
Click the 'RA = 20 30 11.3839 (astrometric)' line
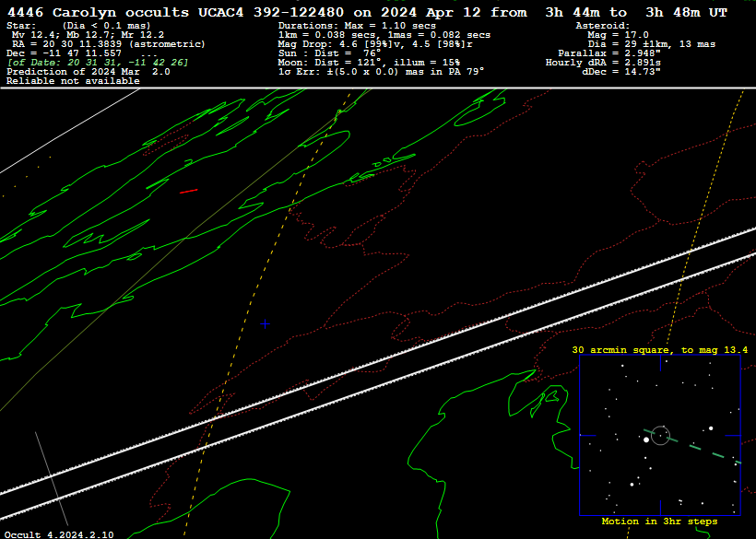click(109, 44)
